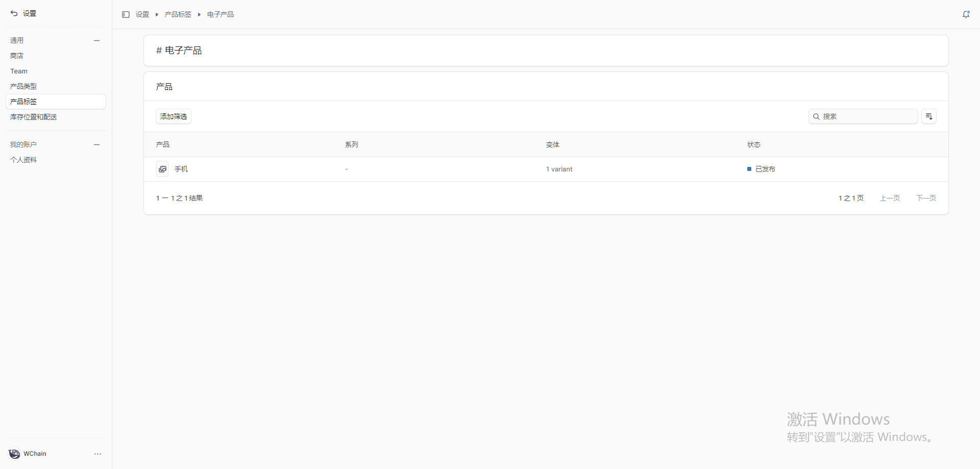Open 库存位置和配送 settings
This screenshot has width=980, height=469.
[34, 117]
